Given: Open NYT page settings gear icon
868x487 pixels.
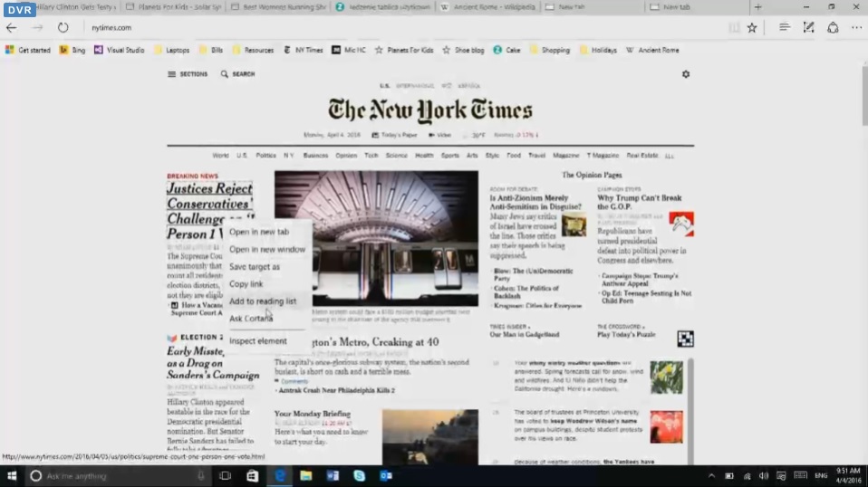Looking at the screenshot, I should [686, 74].
